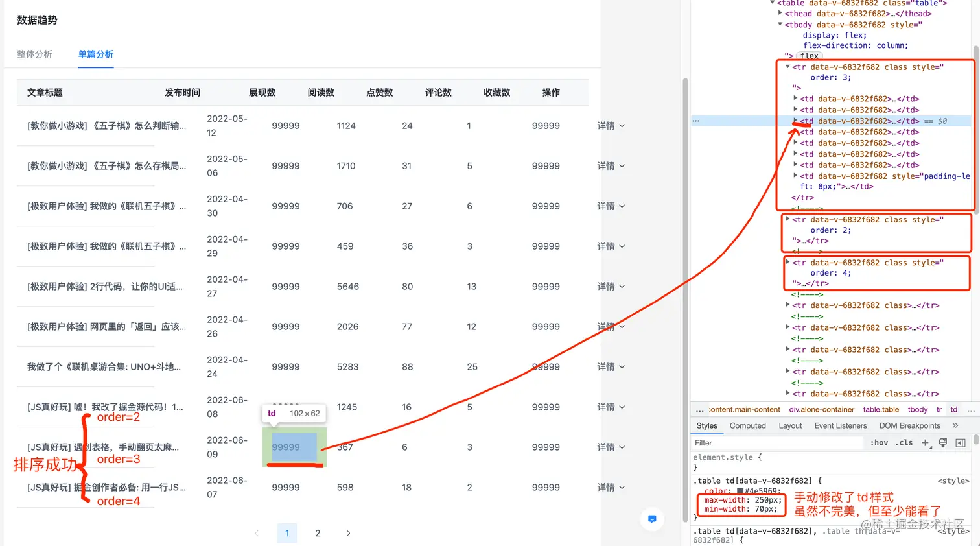Open 详情 dropdown for row with 367 reads
Screen dimensions: 980x546
click(611, 447)
